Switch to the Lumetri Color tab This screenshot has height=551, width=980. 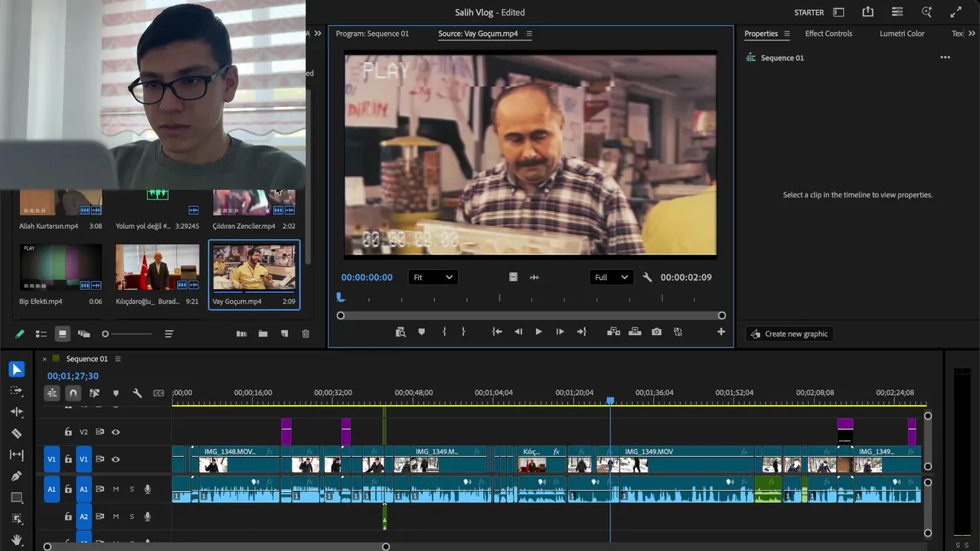coord(902,34)
